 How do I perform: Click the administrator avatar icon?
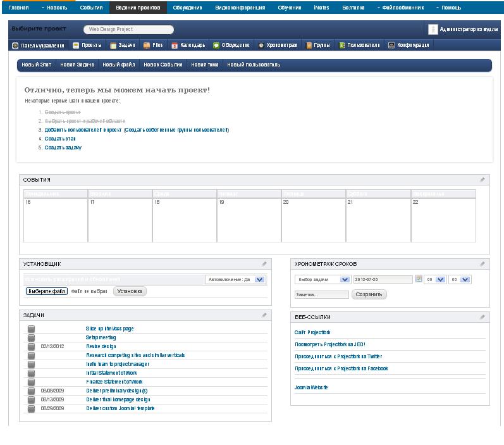[433, 29]
